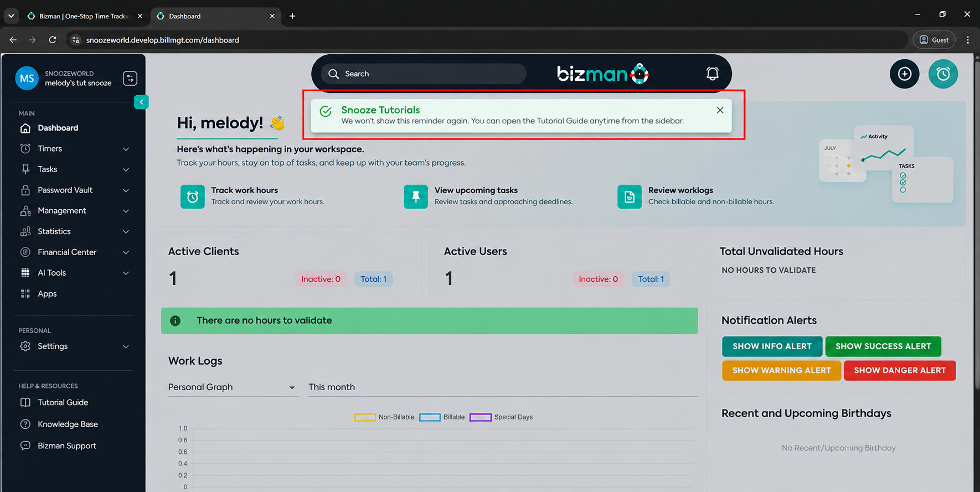The image size is (980, 492).
Task: Open the Personal Graph dropdown
Action: tap(233, 387)
